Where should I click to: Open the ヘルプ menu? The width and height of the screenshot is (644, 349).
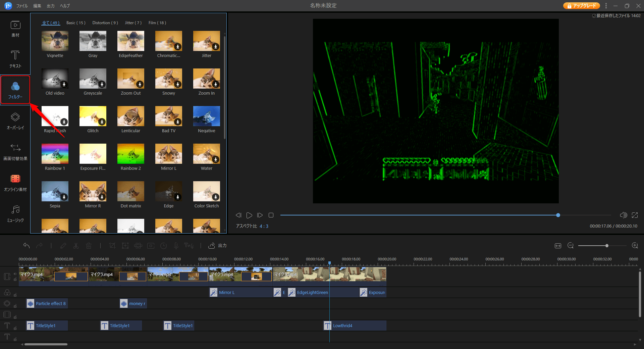pyautogui.click(x=65, y=6)
